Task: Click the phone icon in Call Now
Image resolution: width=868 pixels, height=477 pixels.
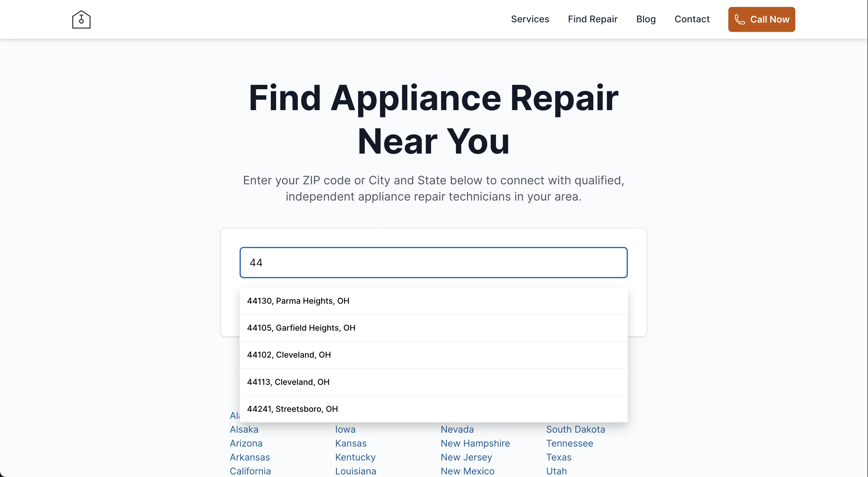Action: [740, 19]
